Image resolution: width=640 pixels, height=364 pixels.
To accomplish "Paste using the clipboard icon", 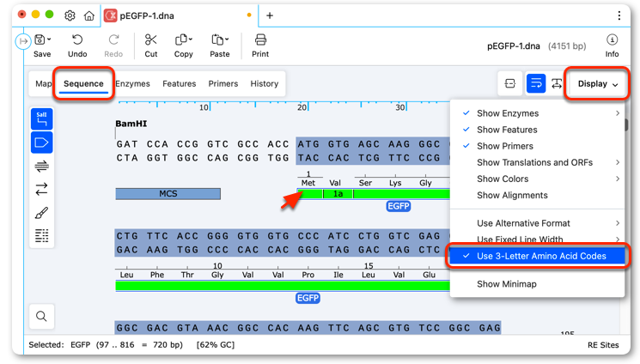I will (216, 40).
